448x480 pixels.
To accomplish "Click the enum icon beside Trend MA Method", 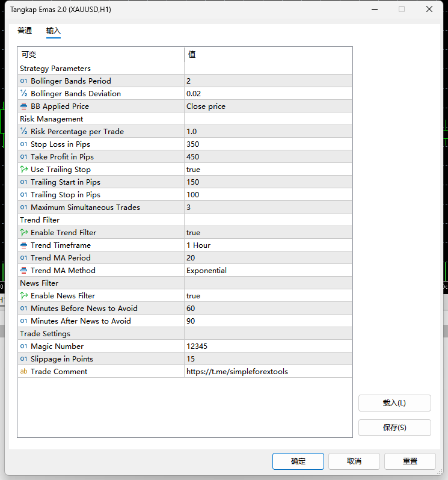I will [x=23, y=271].
